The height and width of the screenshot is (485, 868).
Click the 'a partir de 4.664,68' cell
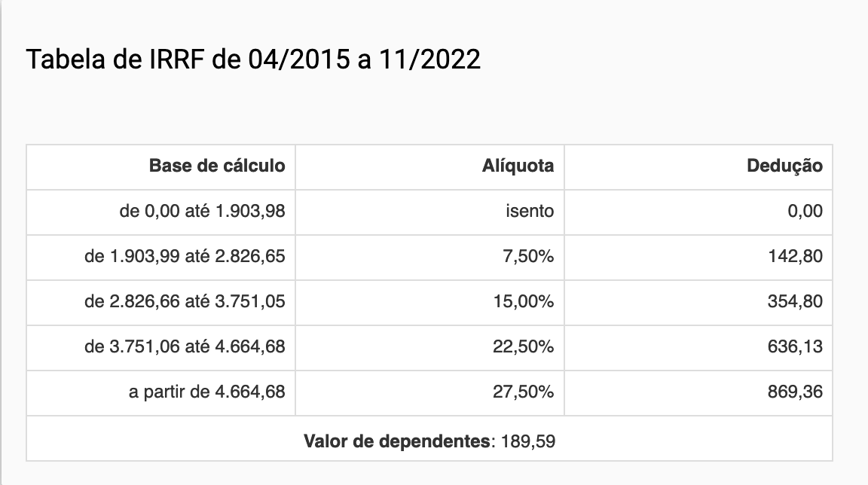click(x=206, y=392)
